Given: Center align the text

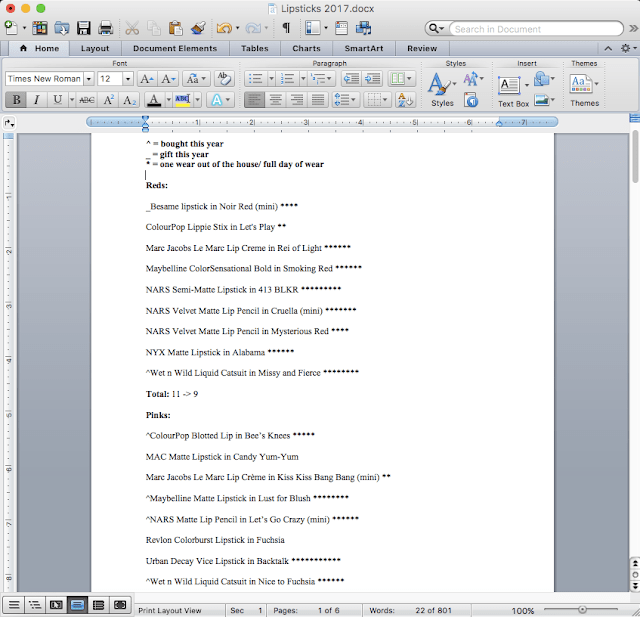Looking at the screenshot, I should [x=275, y=100].
